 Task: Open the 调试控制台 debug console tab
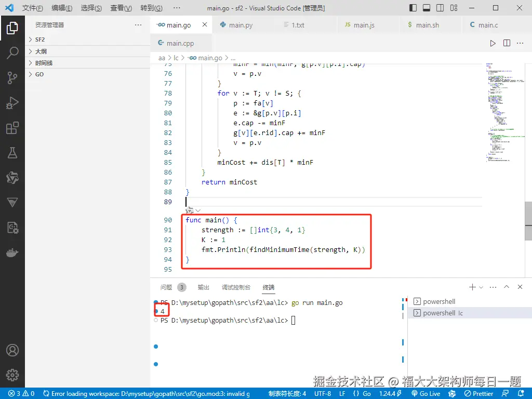(x=236, y=287)
